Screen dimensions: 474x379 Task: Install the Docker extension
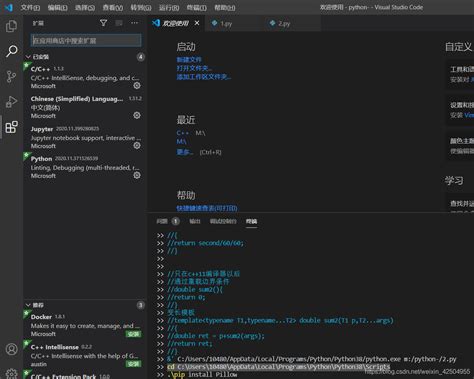pyautogui.click(x=133, y=334)
